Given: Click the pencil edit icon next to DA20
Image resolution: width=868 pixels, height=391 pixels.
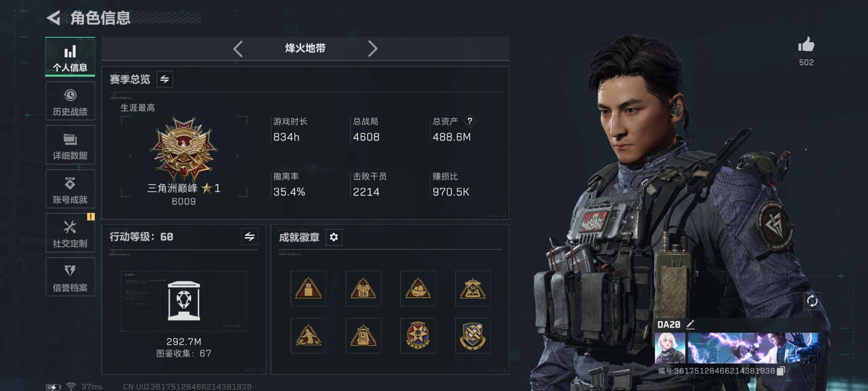Looking at the screenshot, I should click(x=690, y=324).
